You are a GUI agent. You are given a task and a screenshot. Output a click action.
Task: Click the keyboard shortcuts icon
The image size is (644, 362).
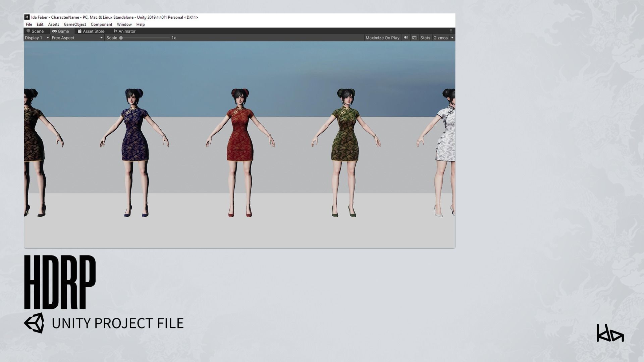(x=415, y=38)
